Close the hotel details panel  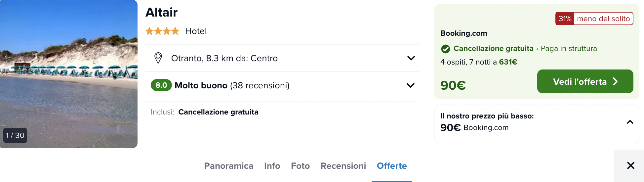[630, 165]
